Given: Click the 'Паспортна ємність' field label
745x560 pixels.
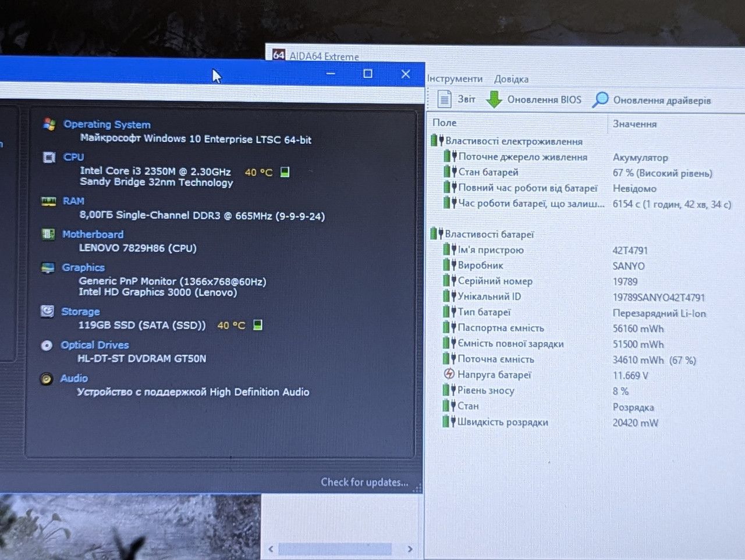Looking at the screenshot, I should pyautogui.click(x=501, y=328).
